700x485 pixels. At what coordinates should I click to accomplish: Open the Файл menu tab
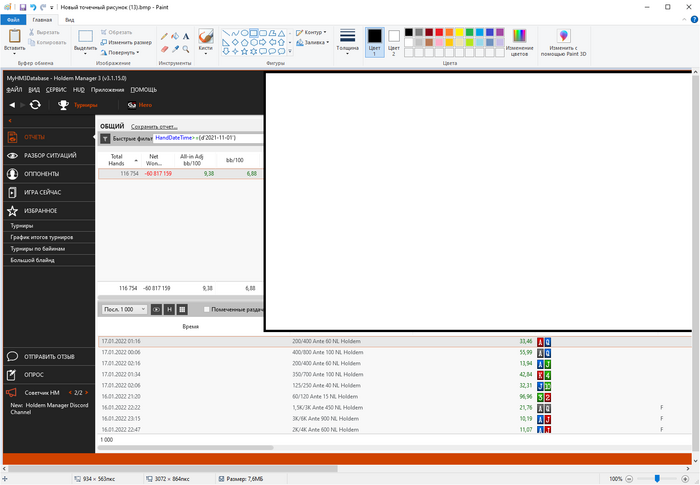click(x=13, y=20)
